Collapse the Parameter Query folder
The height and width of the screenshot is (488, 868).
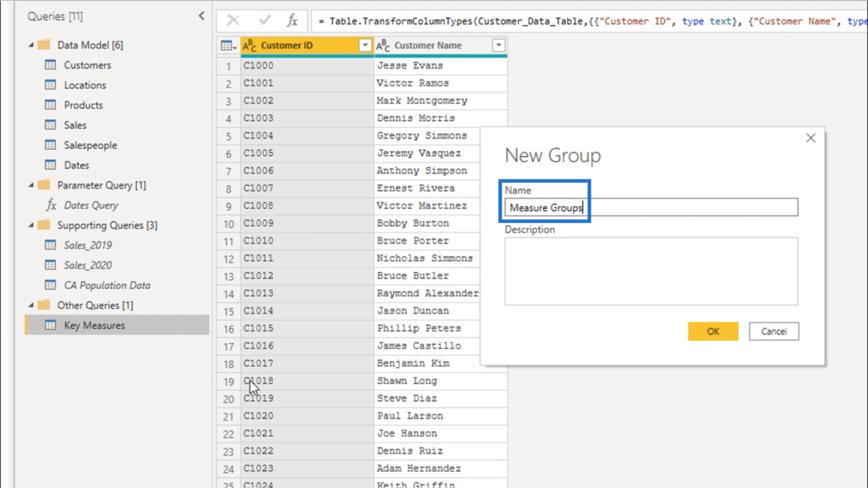click(x=31, y=185)
